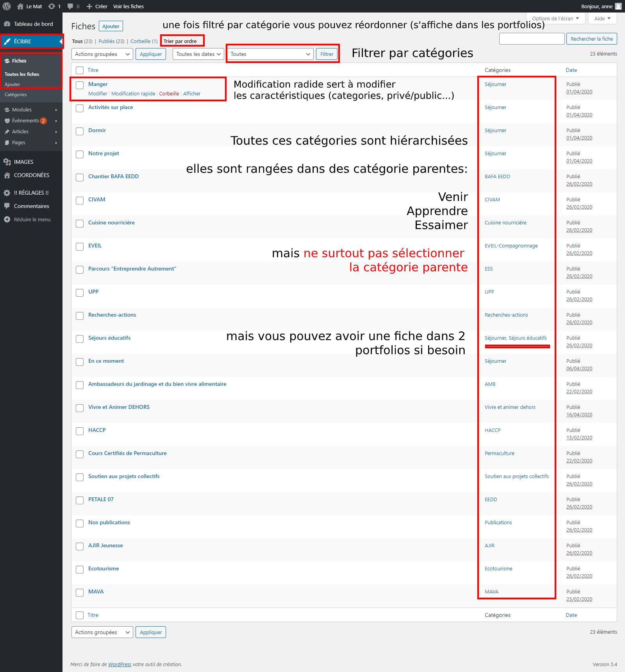Click the Modules menu icon
This screenshot has width=625, height=672.
click(7, 110)
